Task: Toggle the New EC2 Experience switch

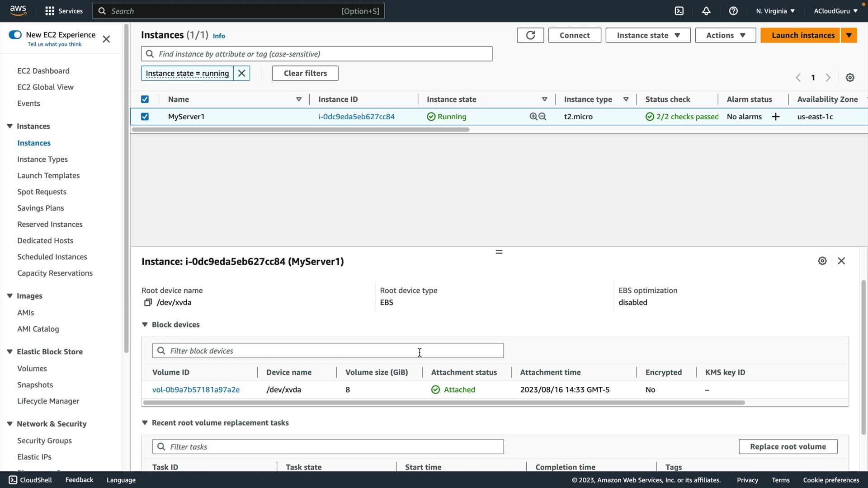Action: (x=15, y=35)
